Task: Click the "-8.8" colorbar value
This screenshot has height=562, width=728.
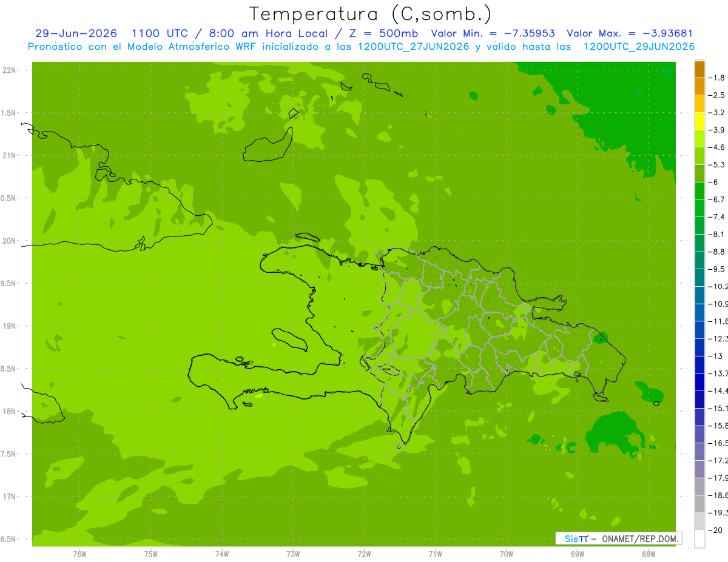Action: pos(716,252)
